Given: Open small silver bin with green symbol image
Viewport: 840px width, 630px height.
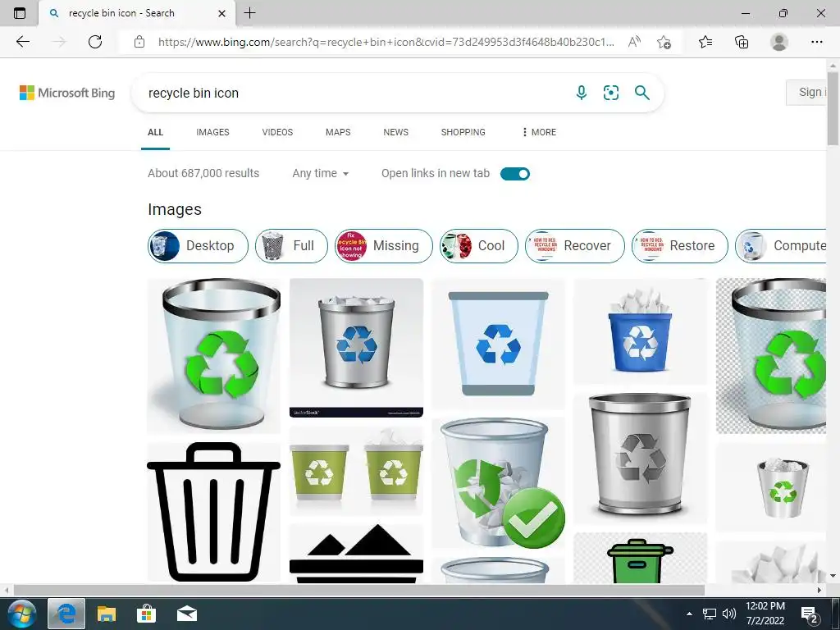Looking at the screenshot, I should 771,487.
